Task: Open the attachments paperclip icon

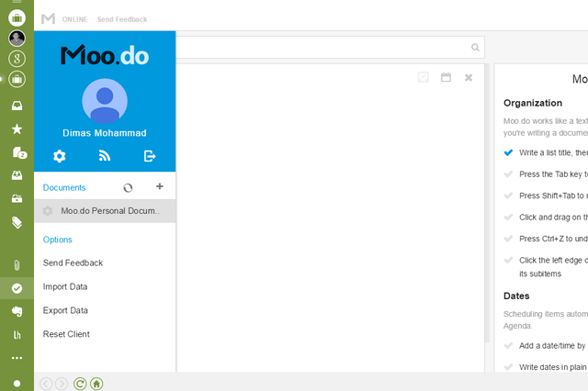Action: 17,265
